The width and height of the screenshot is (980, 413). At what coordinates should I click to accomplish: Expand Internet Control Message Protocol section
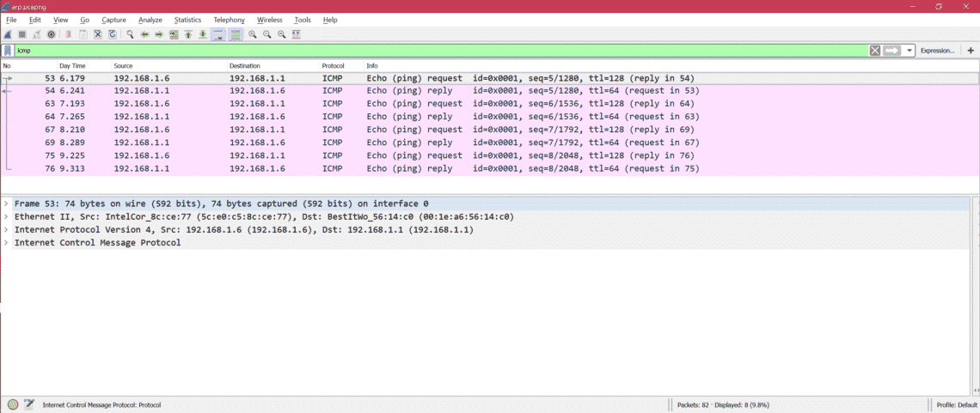6,243
